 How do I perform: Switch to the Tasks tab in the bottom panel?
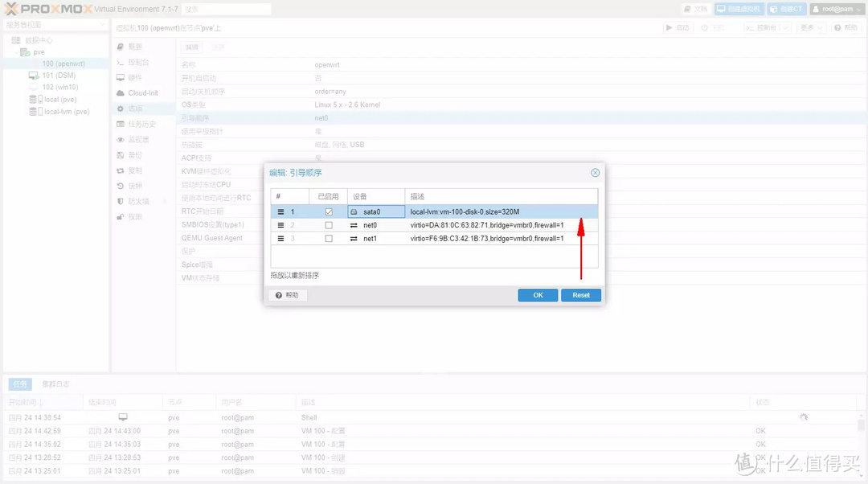coord(20,384)
